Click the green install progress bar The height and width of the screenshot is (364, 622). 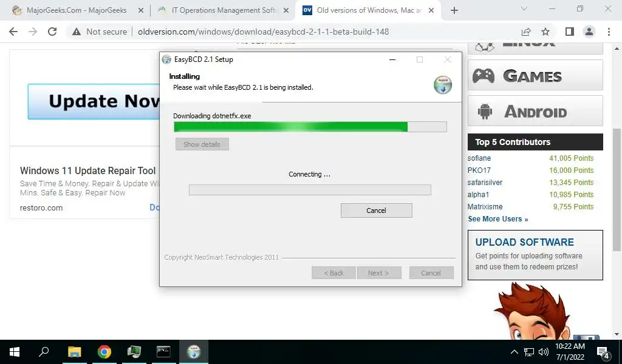tap(310, 127)
